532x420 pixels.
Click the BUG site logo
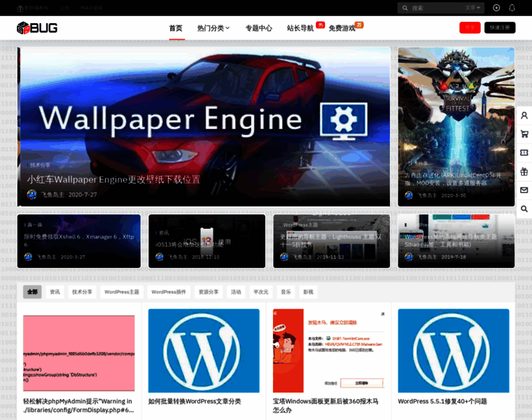(x=37, y=28)
